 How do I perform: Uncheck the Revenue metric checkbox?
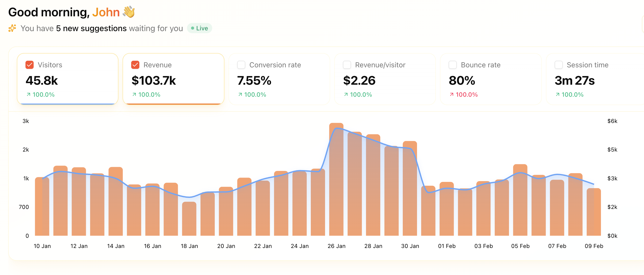pyautogui.click(x=135, y=65)
